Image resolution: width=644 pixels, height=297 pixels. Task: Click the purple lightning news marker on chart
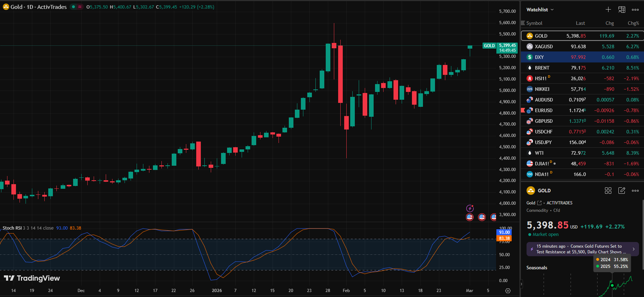pos(470,208)
